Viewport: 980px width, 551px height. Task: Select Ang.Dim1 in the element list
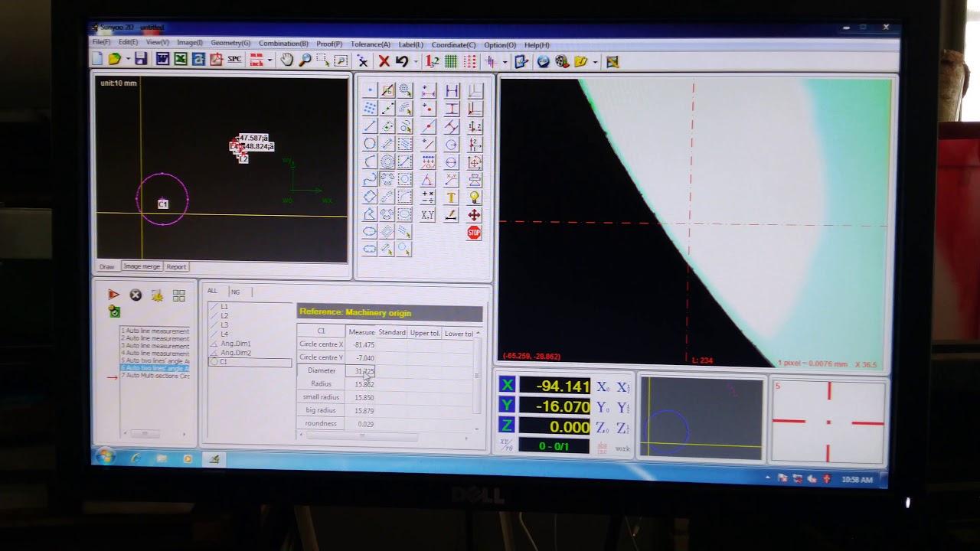tap(236, 344)
